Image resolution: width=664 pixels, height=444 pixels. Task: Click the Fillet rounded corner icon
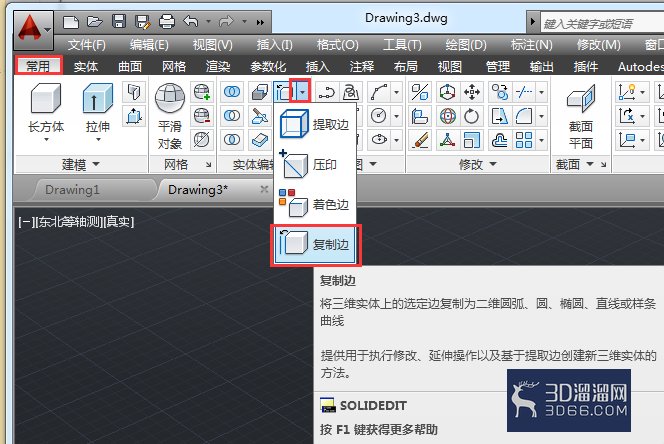pos(524,116)
